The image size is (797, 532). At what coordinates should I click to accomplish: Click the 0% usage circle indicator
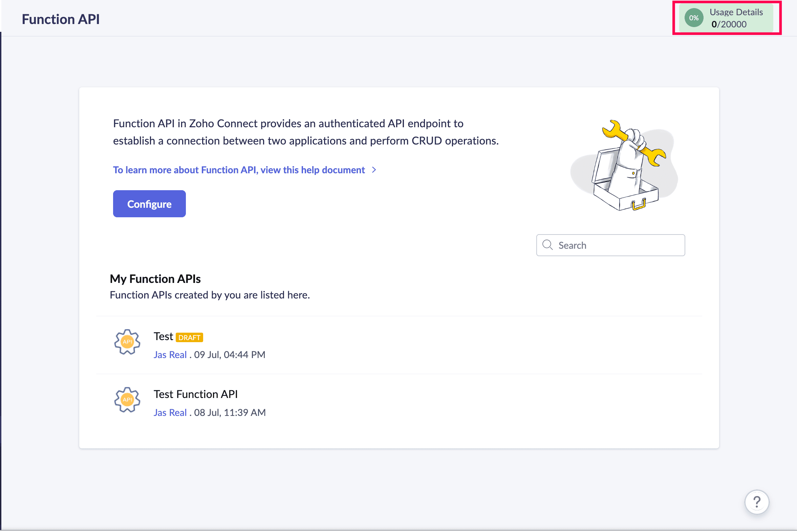(x=694, y=18)
